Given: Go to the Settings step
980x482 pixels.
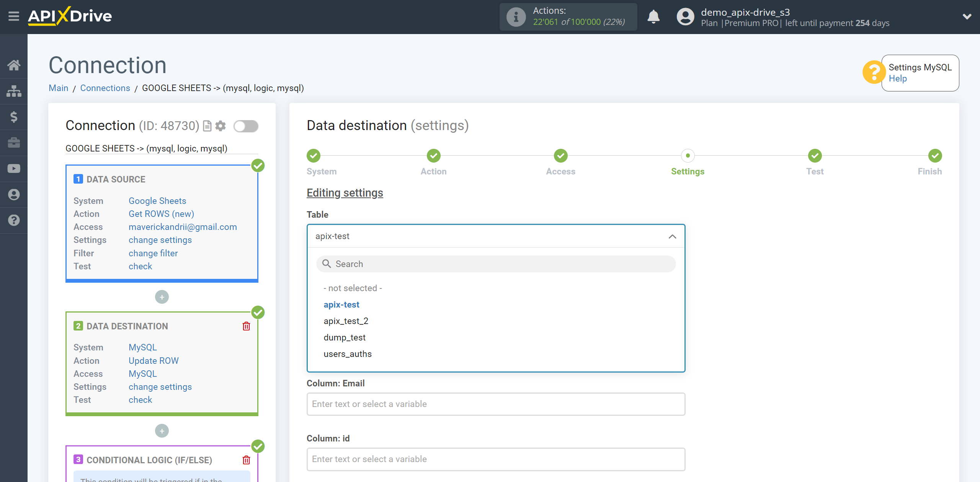Looking at the screenshot, I should point(688,156).
